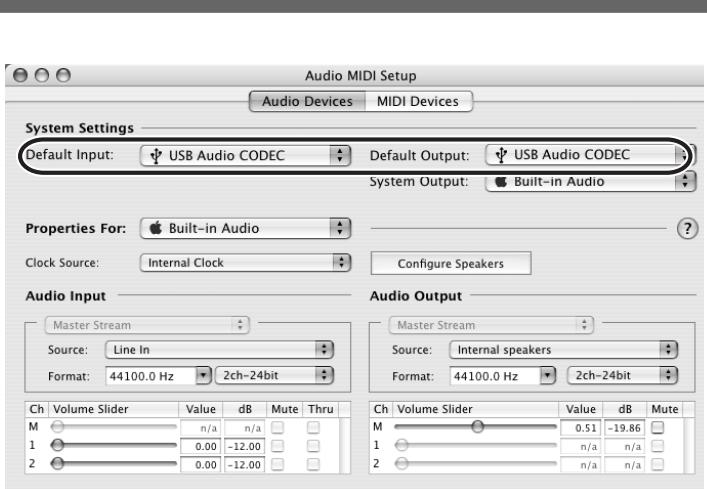Click input channel 1 dB field -12.00

244,446
